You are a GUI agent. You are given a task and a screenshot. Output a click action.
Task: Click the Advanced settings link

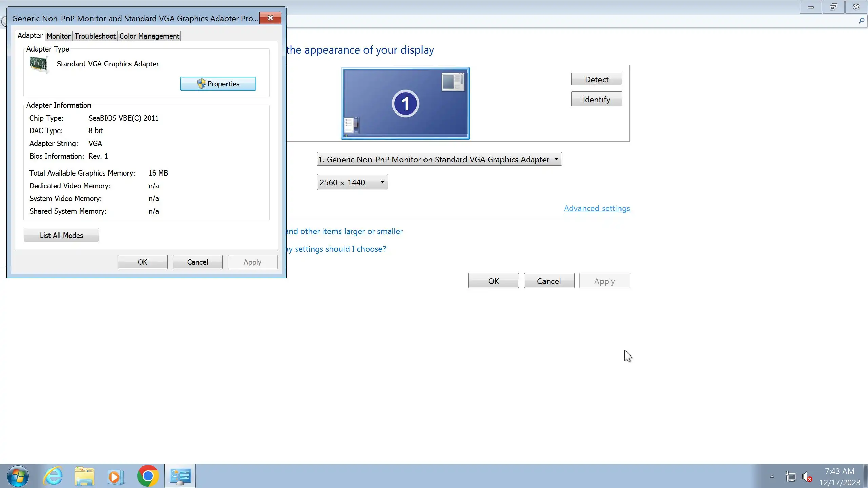click(596, 208)
